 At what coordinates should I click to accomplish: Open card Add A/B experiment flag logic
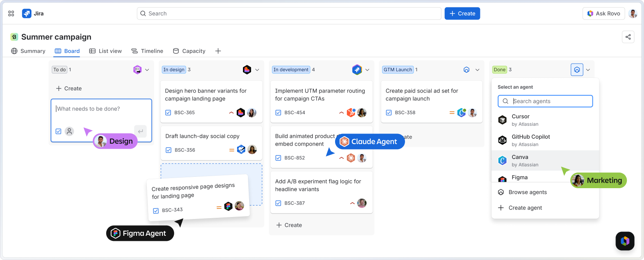click(x=321, y=192)
